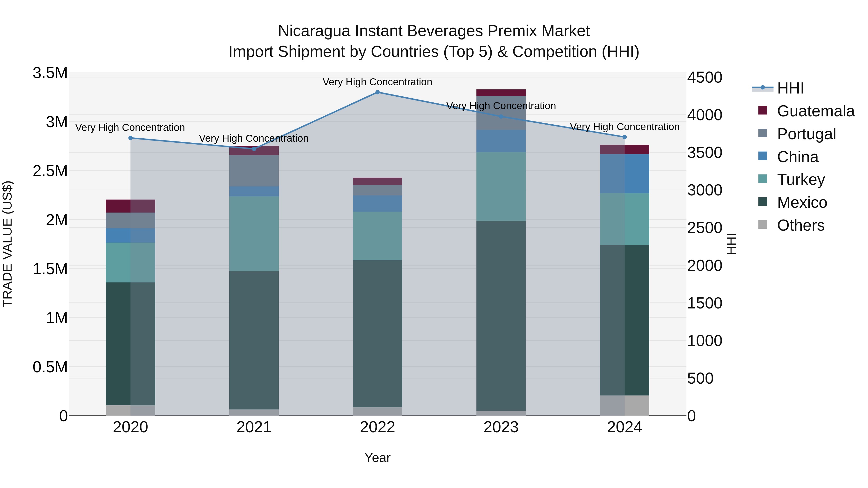
Task: Click the Portugal segment of the 2023 bar
Action: click(501, 113)
